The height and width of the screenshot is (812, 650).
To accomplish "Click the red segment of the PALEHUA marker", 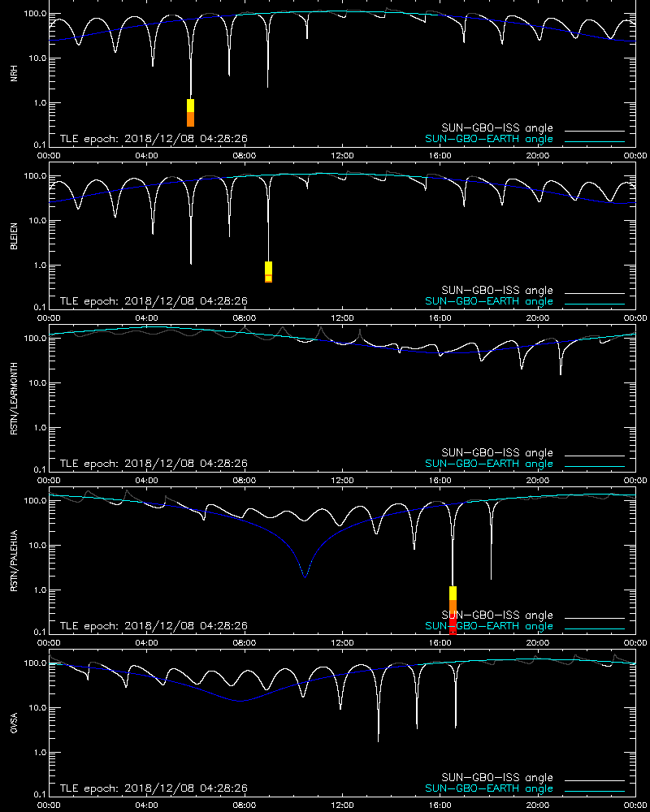I will pos(453,624).
